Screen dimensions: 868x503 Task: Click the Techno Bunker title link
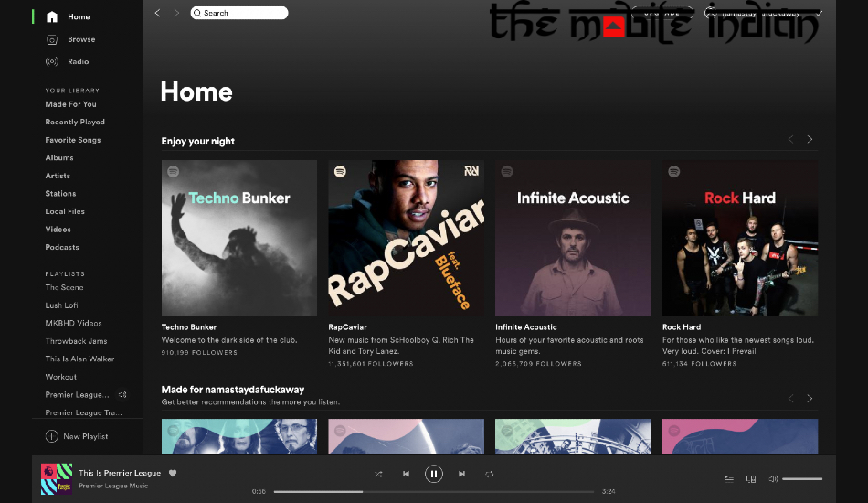pos(189,327)
